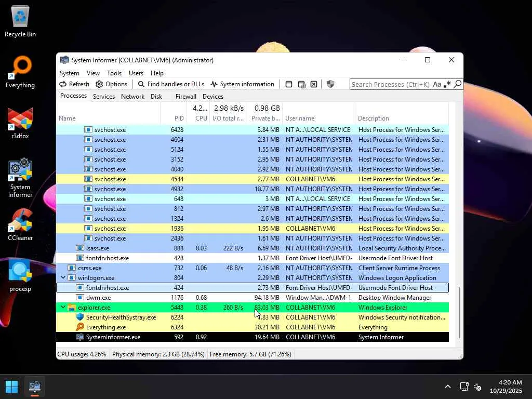
Task: Click the process list vertical scrollbar
Action: click(459, 312)
